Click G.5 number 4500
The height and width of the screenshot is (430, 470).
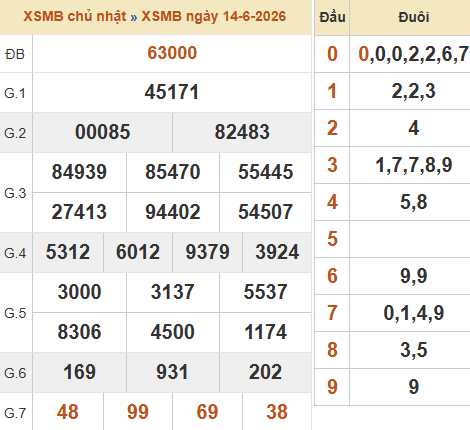172,332
